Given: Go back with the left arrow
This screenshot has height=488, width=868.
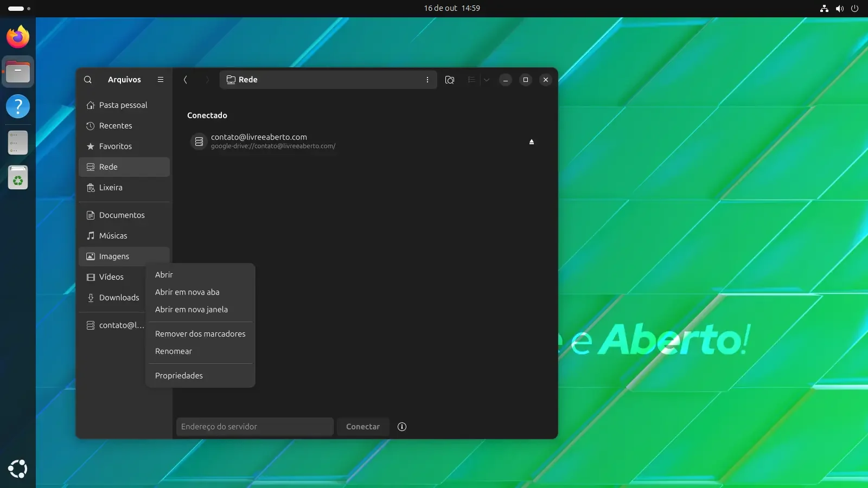Looking at the screenshot, I should click(186, 80).
